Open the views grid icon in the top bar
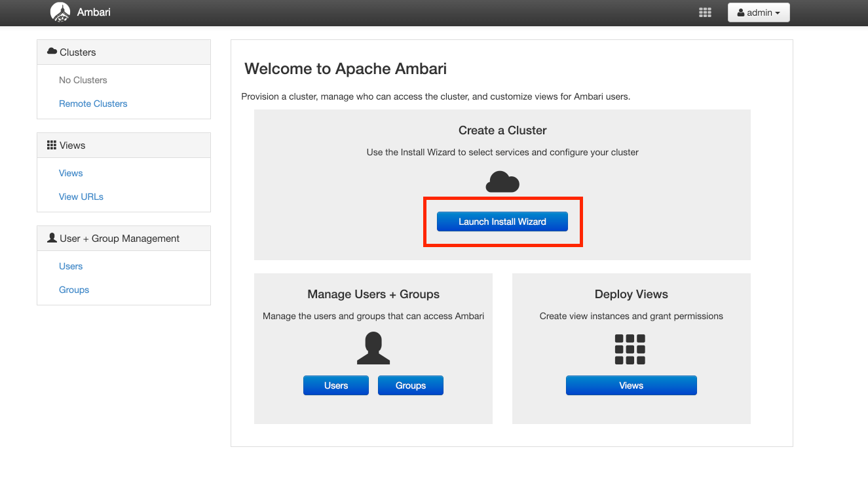The image size is (868, 485). tap(705, 12)
